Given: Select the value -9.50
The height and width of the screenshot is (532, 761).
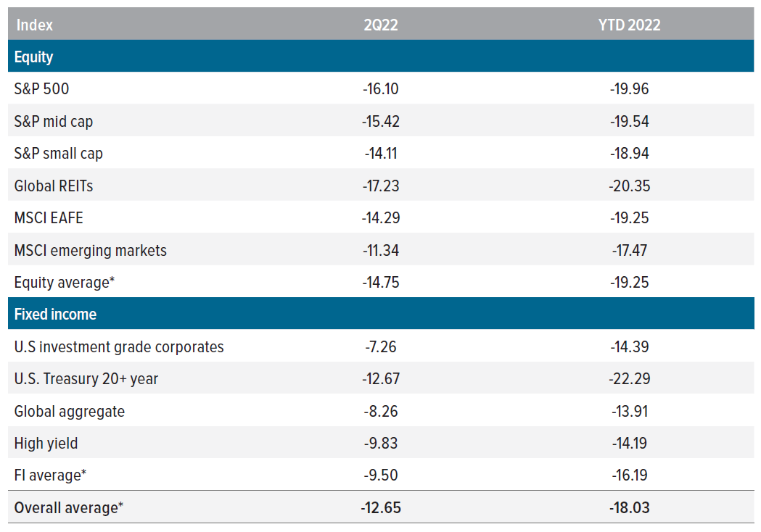Looking at the screenshot, I should [380, 475].
